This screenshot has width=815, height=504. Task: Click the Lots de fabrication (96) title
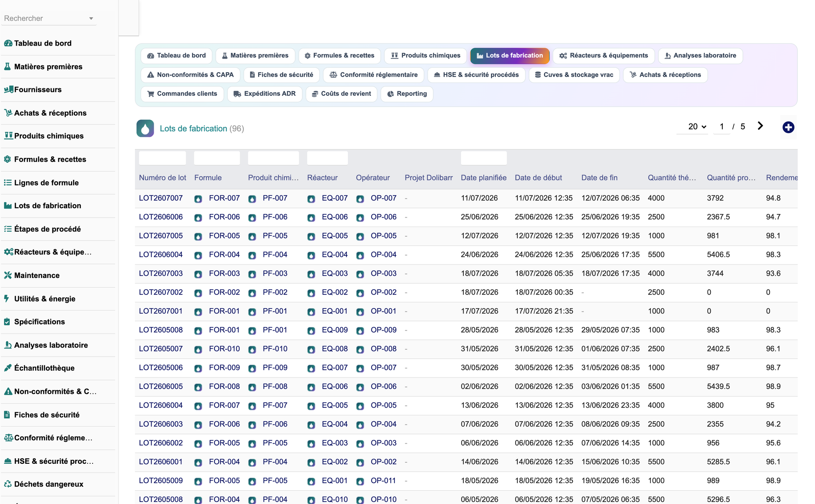202,129
